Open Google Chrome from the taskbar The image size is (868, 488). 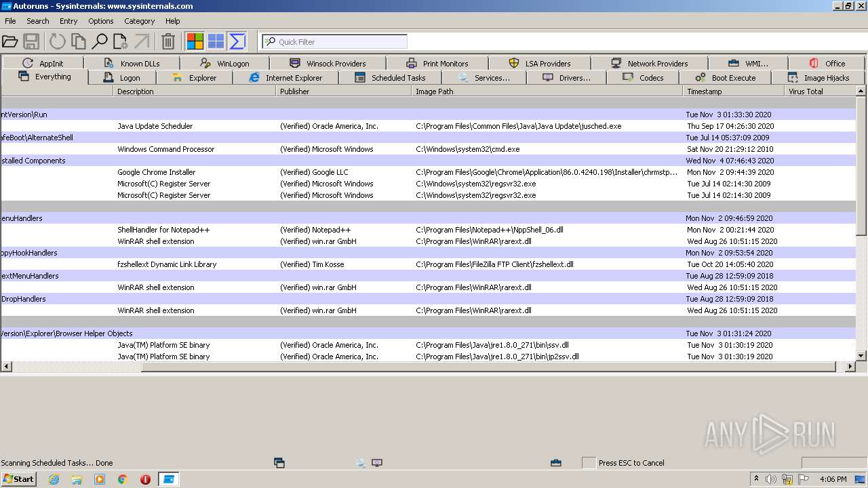click(122, 479)
